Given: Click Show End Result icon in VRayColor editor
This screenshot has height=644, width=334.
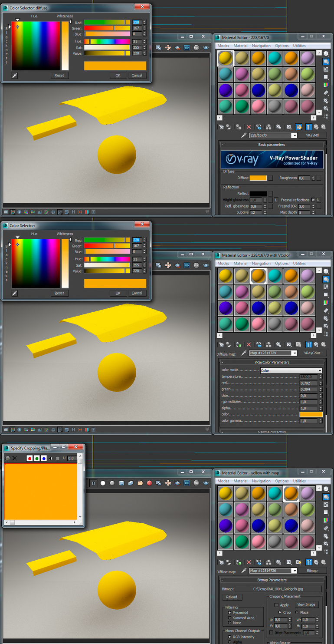Looking at the screenshot, I should 309,345.
